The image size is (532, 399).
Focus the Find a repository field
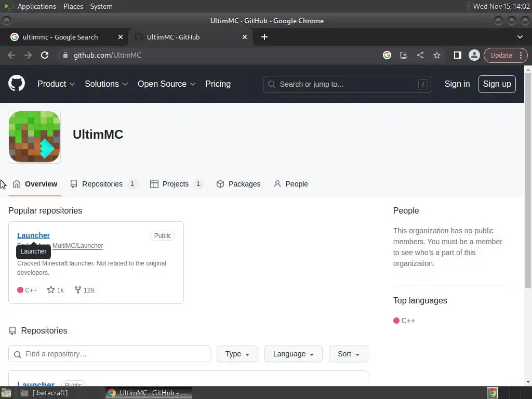pyautogui.click(x=109, y=354)
